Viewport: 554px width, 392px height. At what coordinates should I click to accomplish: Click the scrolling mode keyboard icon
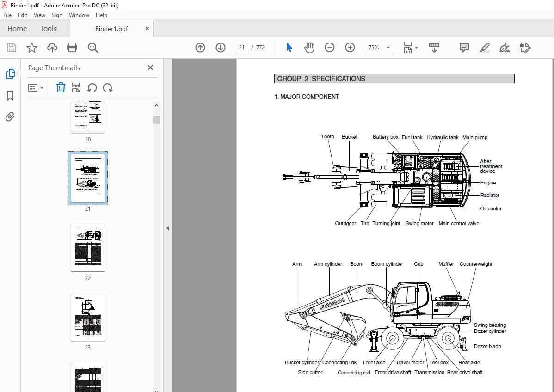point(434,48)
